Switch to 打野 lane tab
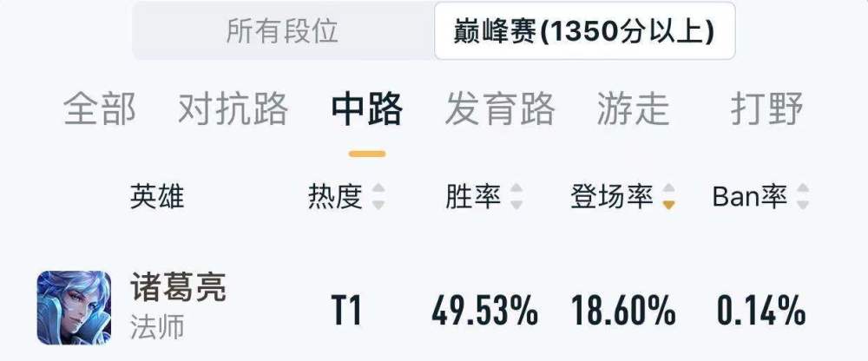The height and width of the screenshot is (361, 868). coord(767,109)
